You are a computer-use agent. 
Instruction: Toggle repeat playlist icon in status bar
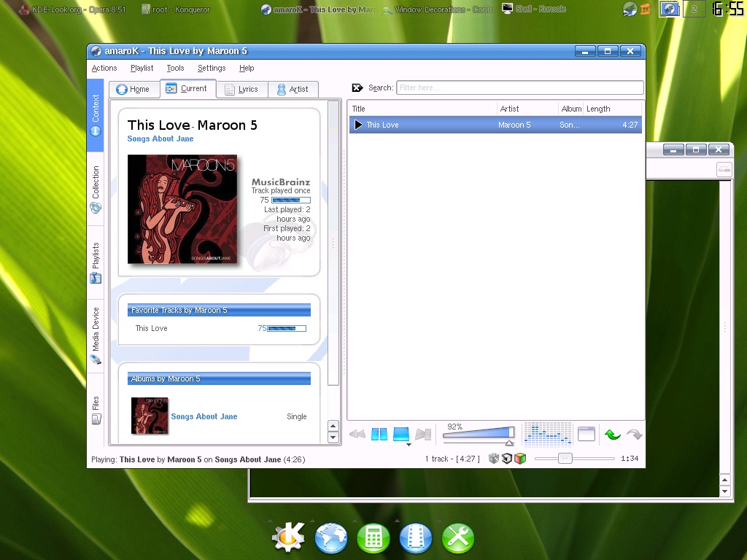click(507, 459)
